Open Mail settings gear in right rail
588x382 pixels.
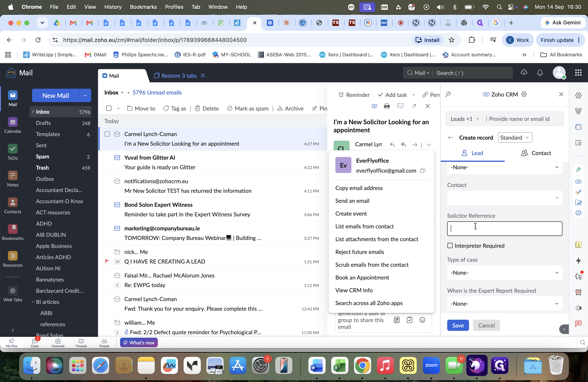pos(578,95)
